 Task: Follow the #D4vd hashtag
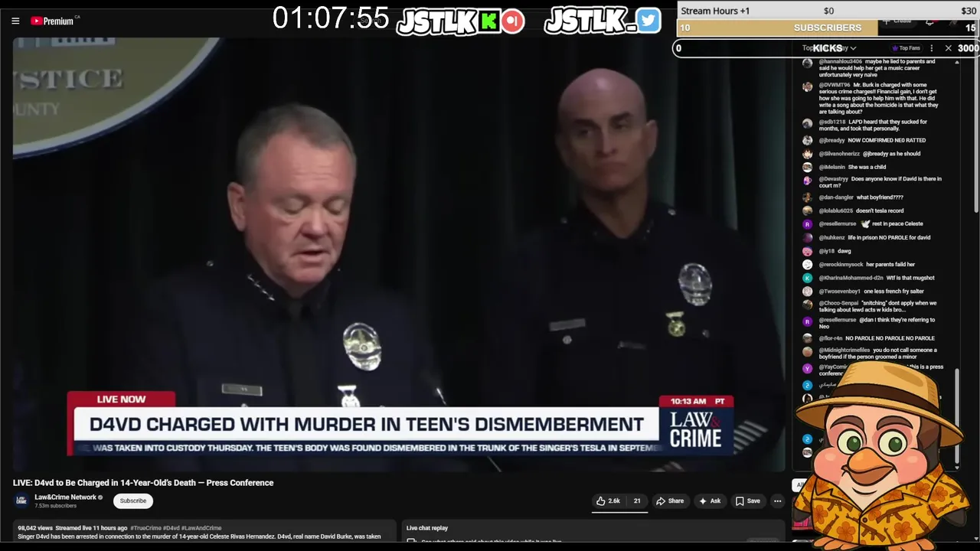(171, 528)
